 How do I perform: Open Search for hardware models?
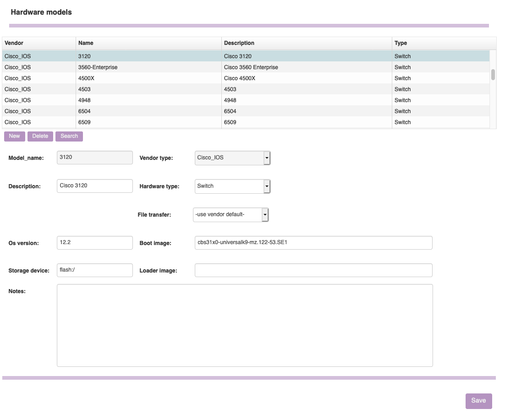(x=69, y=136)
